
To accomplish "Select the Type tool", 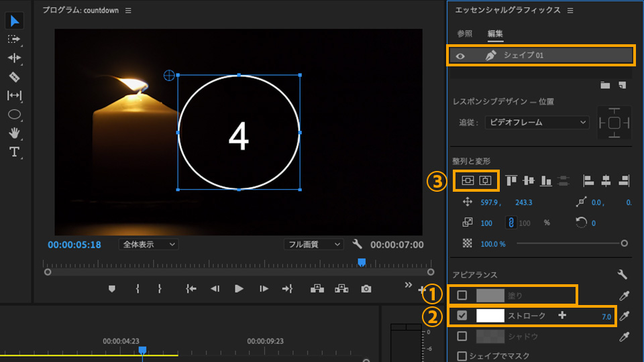I will [x=14, y=152].
